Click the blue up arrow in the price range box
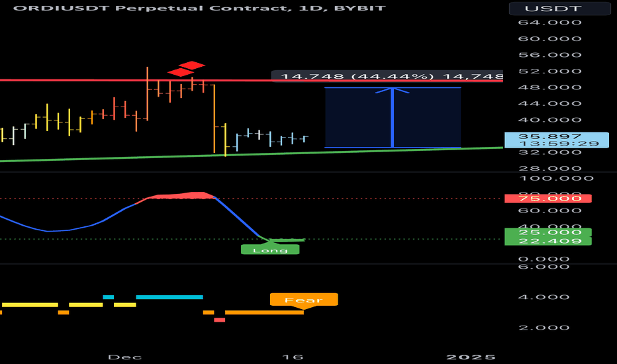617x364 pixels. point(393,118)
